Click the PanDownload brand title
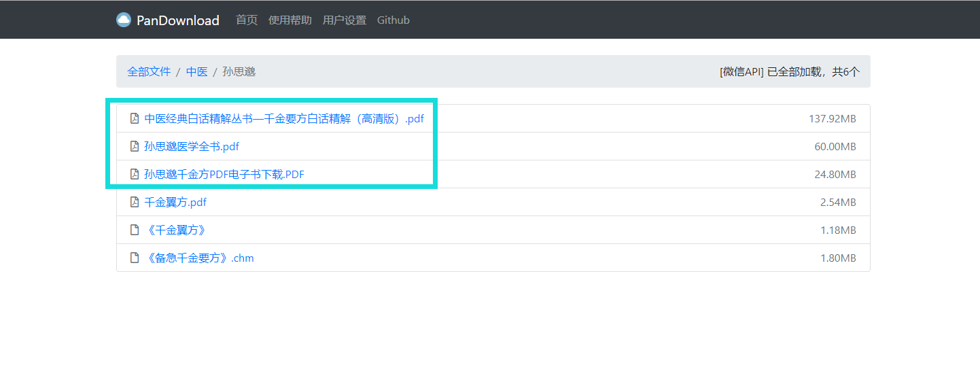The height and width of the screenshot is (380, 980). (x=178, y=20)
